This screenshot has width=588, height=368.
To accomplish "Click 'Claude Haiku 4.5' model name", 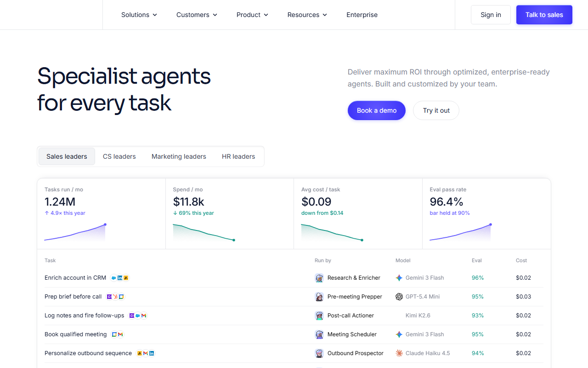I will click(x=428, y=353).
